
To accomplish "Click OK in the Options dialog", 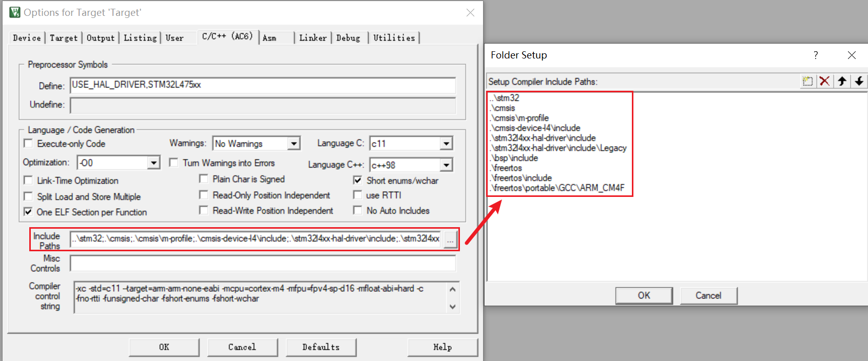I will click(164, 347).
